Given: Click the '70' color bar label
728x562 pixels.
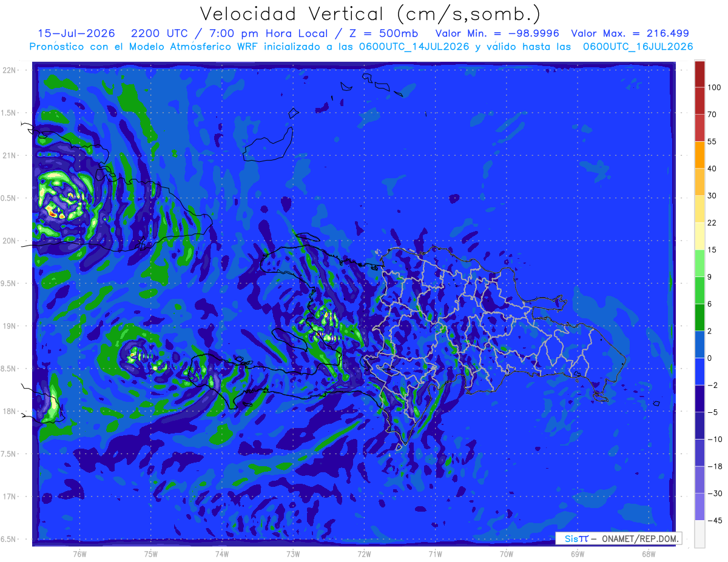Looking at the screenshot, I should (712, 114).
